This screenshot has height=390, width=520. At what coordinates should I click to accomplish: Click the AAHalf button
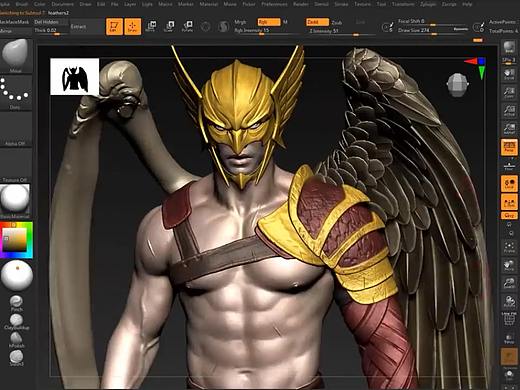tap(509, 128)
